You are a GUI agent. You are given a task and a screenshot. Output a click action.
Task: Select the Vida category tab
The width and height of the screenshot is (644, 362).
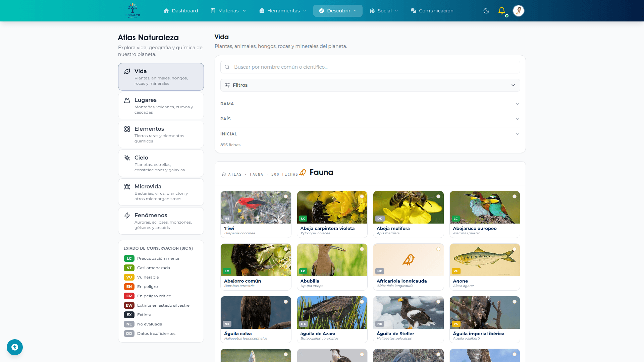pyautogui.click(x=161, y=77)
